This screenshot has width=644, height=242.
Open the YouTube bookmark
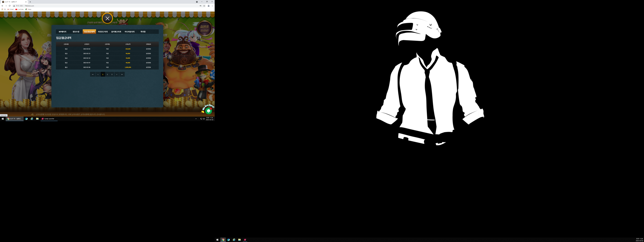click(19, 9)
